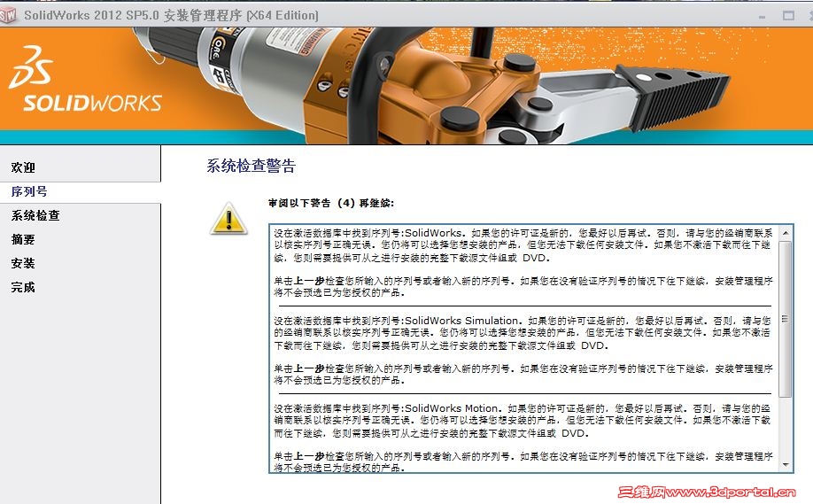
Task: Select the 完成 step in the sidebar
Action: tap(23, 287)
